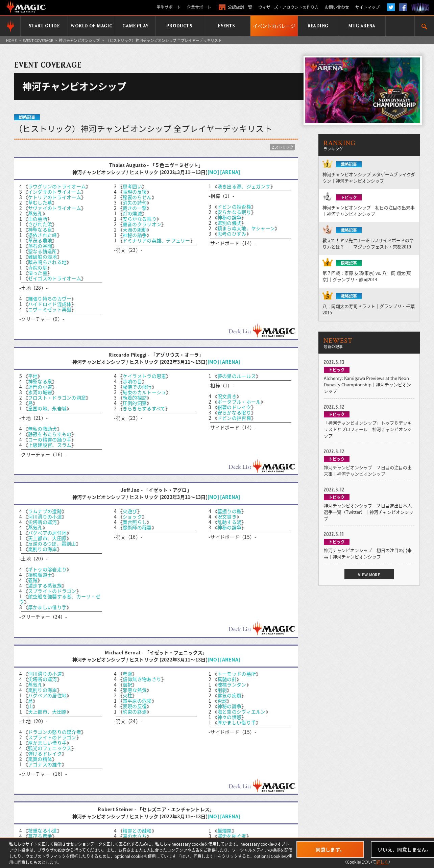Click [ARENA] link in Michael Bernat's deck header
The image size is (434, 868).
[x=230, y=660]
